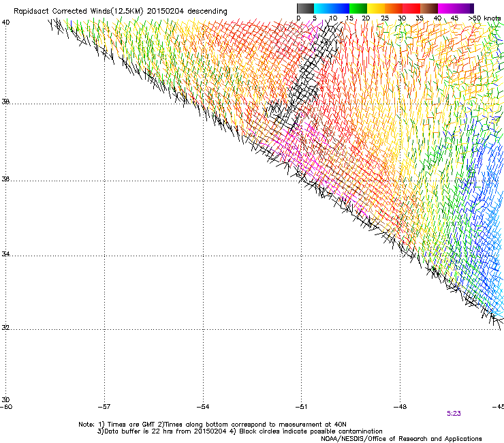
Task: Click the cyan-blue 5-15 knots legend band
Action: [x=332, y=8]
